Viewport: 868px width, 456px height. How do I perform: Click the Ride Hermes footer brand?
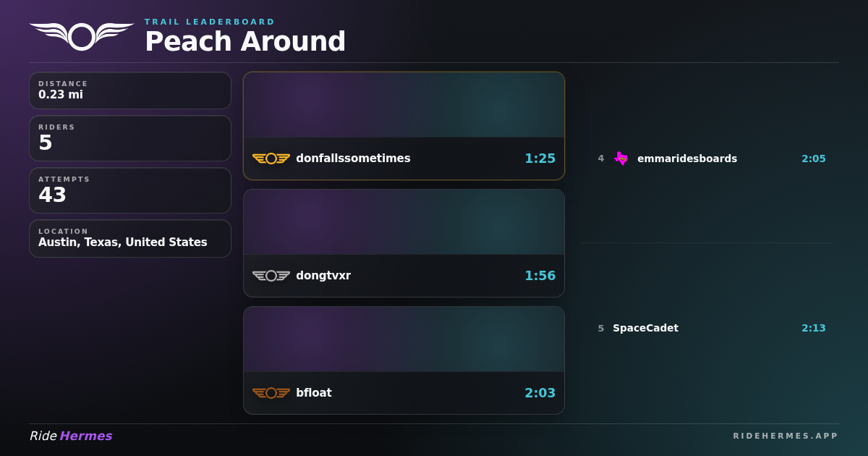[x=71, y=436]
